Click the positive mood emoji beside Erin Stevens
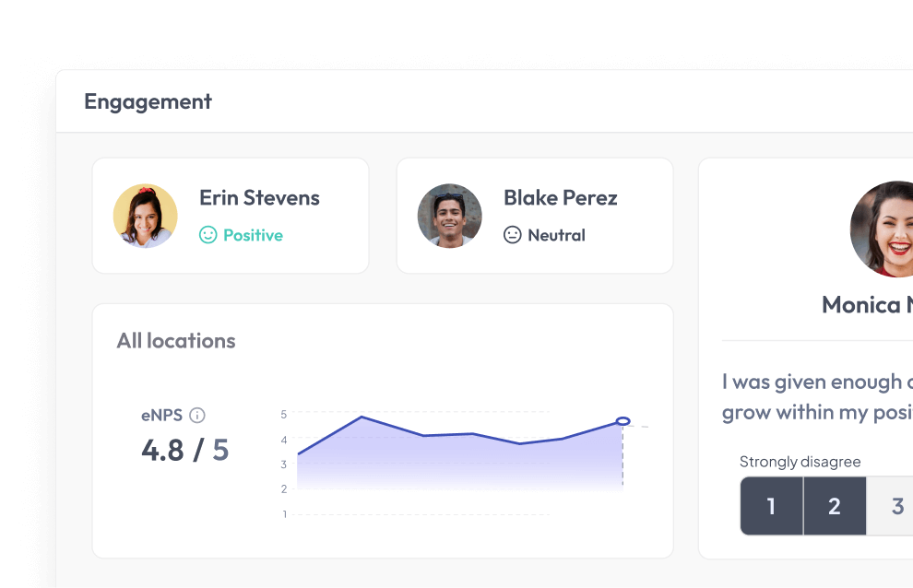The height and width of the screenshot is (588, 913). (x=210, y=235)
